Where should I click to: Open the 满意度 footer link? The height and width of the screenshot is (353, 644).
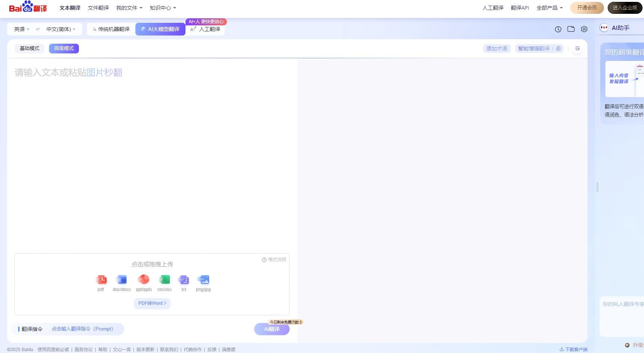(229, 350)
